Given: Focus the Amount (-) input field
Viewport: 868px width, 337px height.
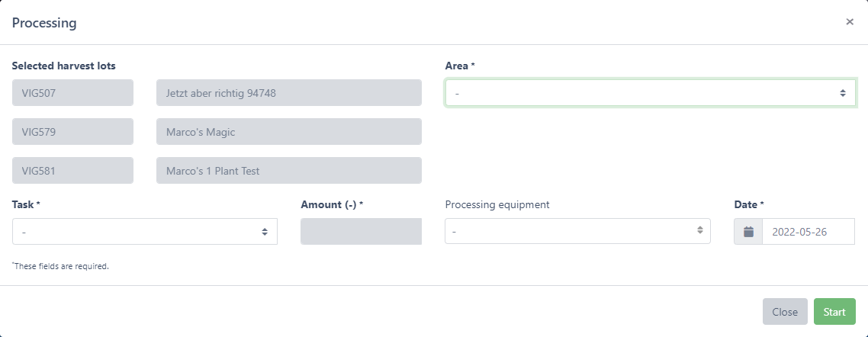Looking at the screenshot, I should click(362, 232).
